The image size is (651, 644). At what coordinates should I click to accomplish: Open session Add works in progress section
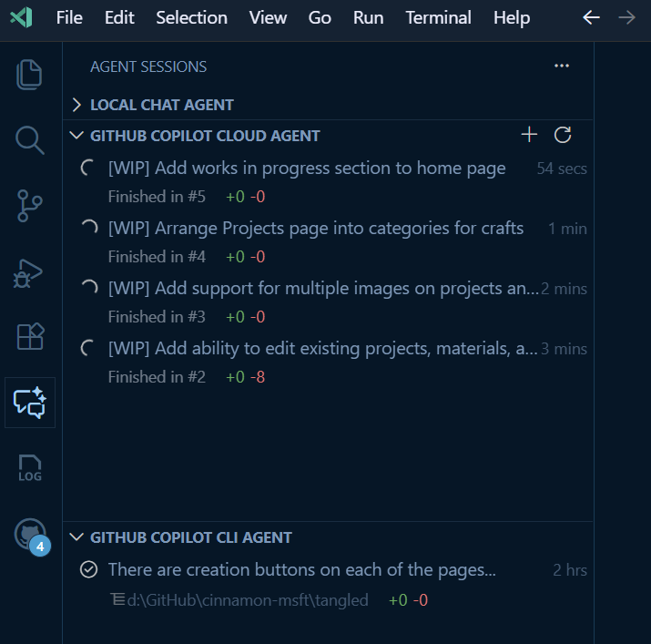(x=307, y=169)
